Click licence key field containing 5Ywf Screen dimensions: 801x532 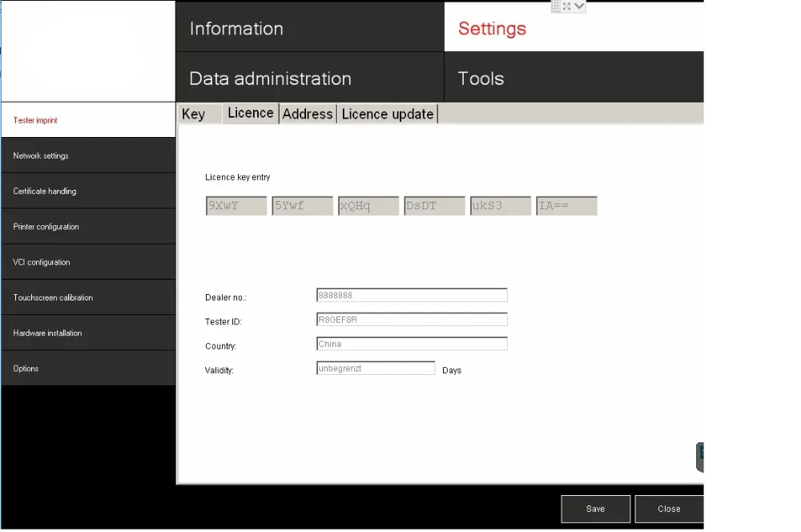[303, 206]
